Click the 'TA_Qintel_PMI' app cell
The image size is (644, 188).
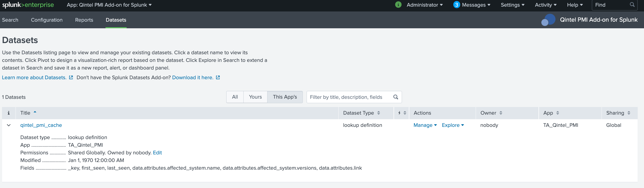(561, 125)
